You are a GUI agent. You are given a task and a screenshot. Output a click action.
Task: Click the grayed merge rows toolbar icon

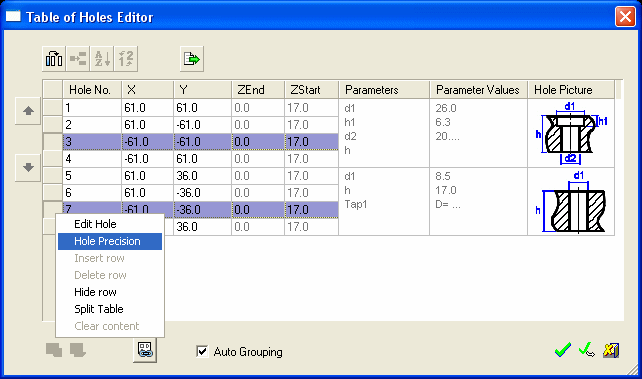click(78, 59)
